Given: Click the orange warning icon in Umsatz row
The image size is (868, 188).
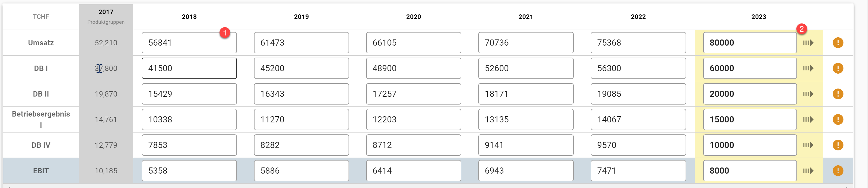Looking at the screenshot, I should (x=838, y=43).
